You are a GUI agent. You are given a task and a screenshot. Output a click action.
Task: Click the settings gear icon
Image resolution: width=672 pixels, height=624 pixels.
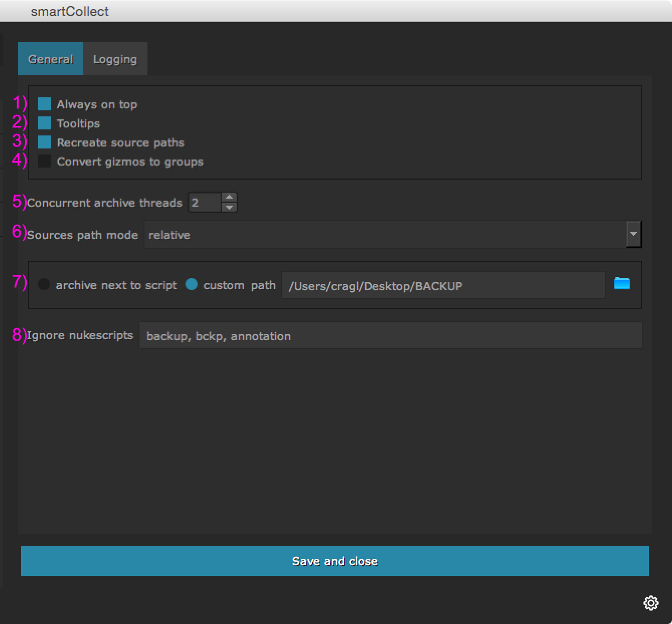click(x=650, y=602)
